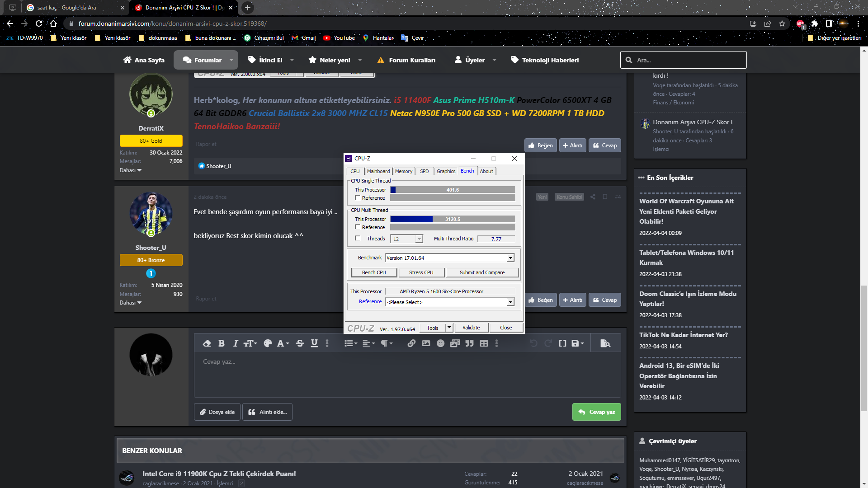Open a new browser tab
Viewport: 868px width, 488px height.
(247, 8)
